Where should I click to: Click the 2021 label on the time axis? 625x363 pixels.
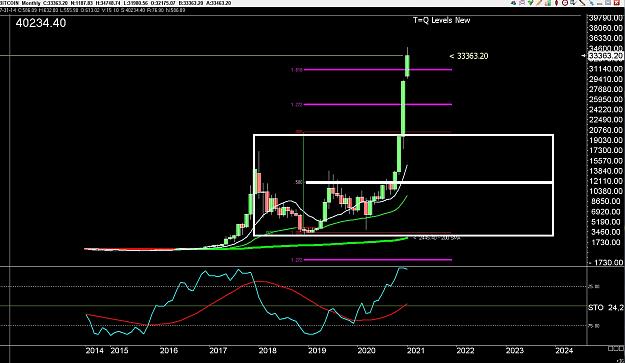tap(416, 351)
